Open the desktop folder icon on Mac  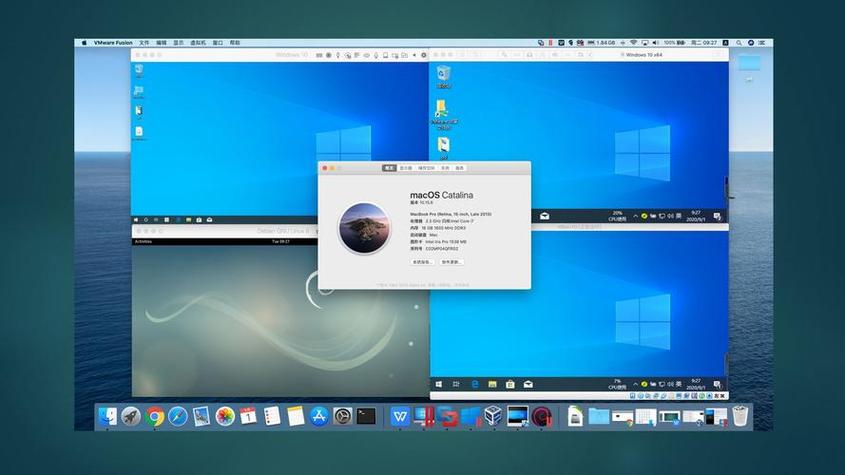coord(749,64)
